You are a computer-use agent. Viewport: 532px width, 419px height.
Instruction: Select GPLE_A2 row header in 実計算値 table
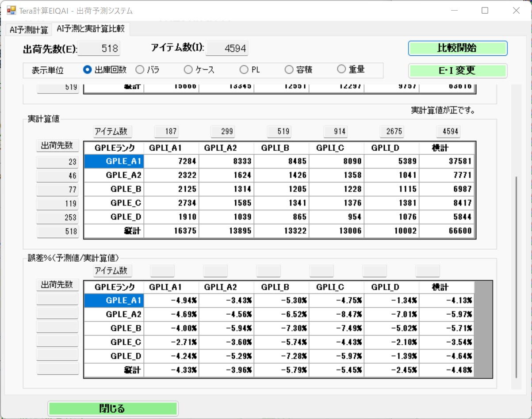point(114,175)
